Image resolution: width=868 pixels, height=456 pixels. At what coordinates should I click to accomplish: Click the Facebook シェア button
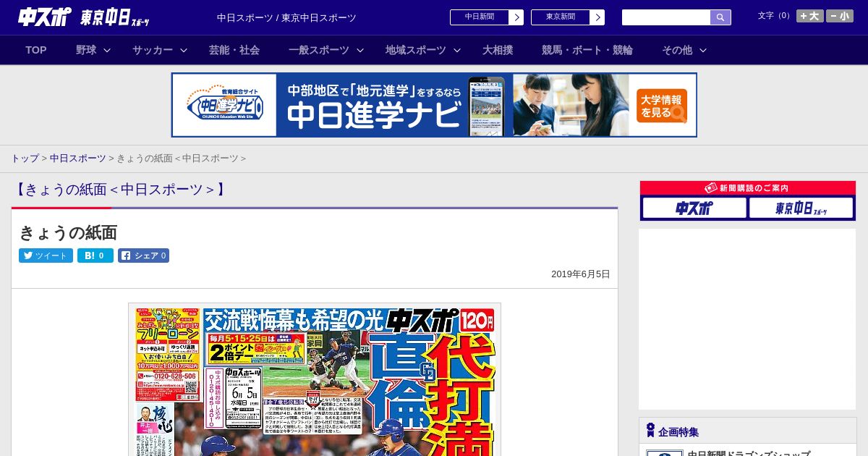[x=144, y=256]
